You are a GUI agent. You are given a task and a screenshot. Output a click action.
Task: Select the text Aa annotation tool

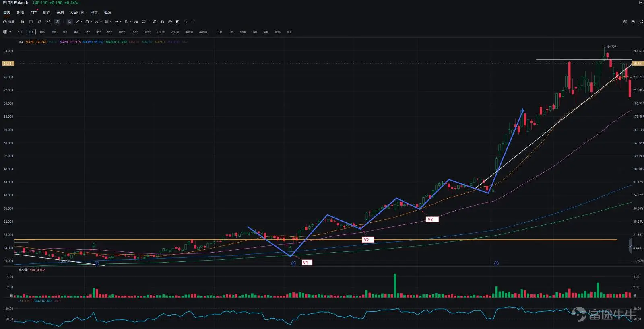point(136,22)
